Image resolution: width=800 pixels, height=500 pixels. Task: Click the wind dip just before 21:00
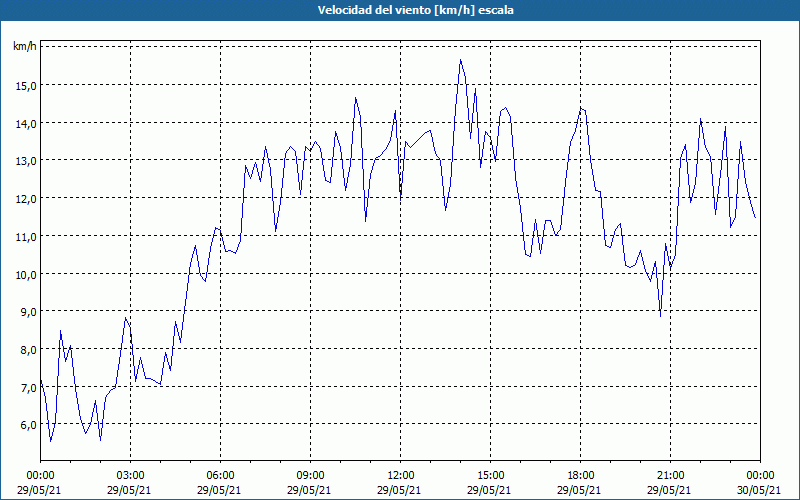660,316
